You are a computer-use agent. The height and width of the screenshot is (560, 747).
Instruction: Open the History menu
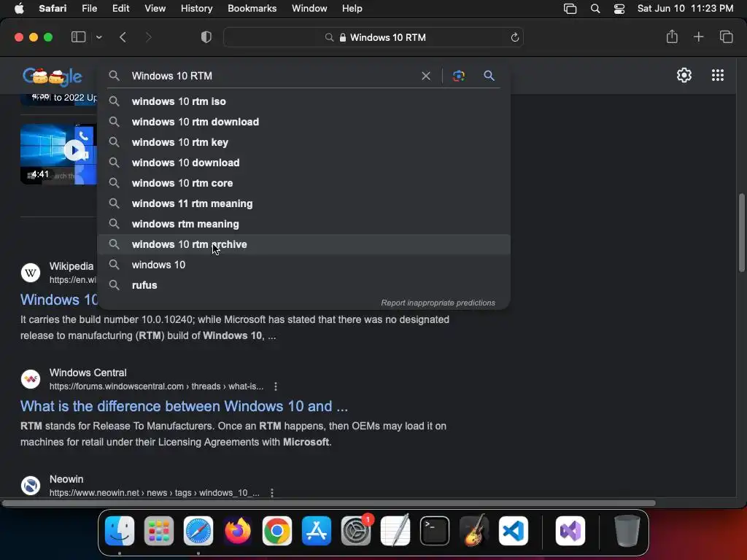click(196, 9)
